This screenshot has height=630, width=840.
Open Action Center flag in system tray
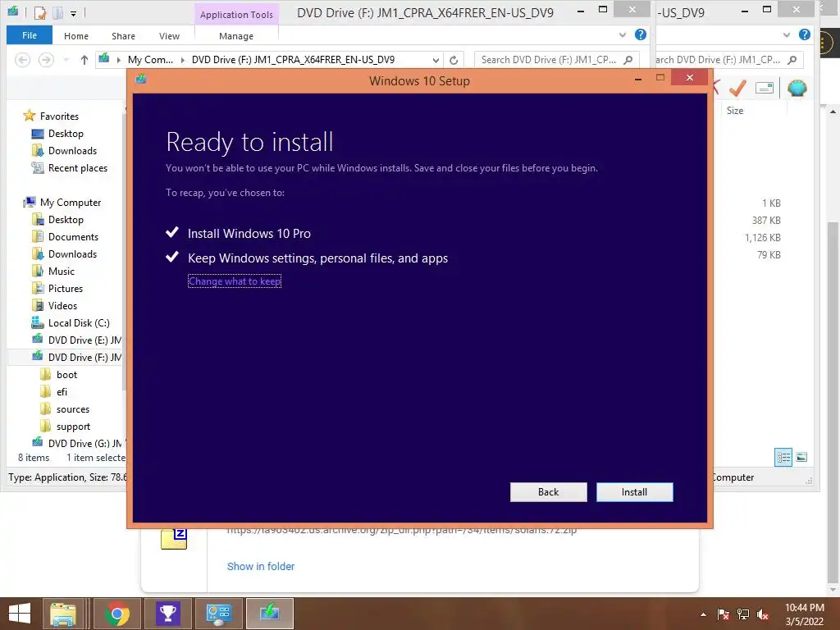click(x=723, y=614)
